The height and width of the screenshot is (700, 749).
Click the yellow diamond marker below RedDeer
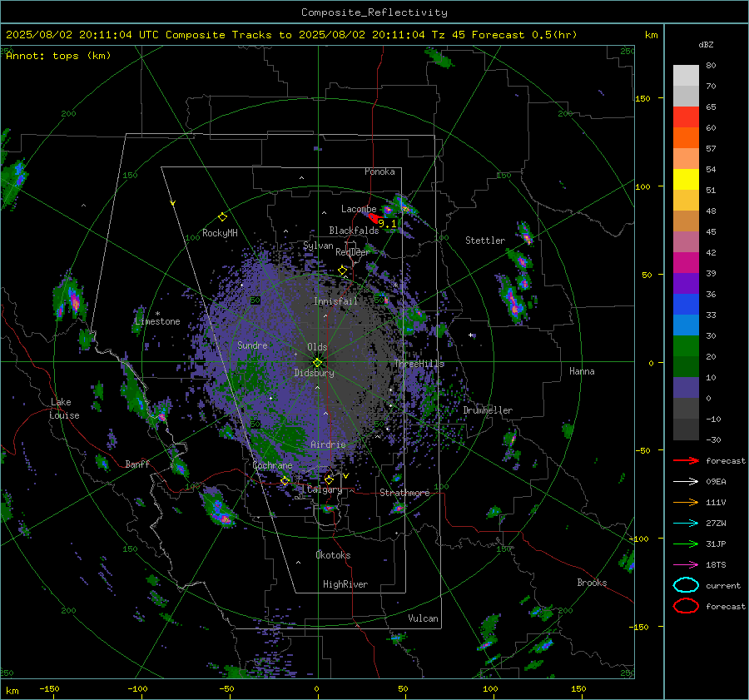(x=343, y=271)
